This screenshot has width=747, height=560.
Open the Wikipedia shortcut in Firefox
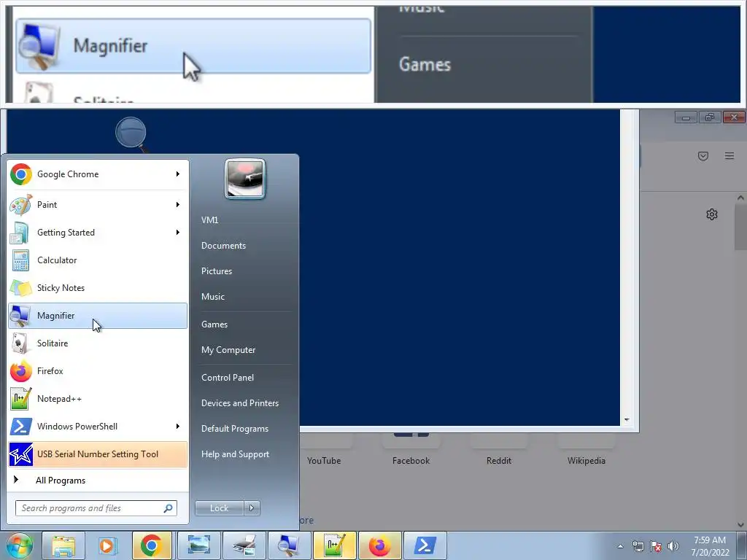[587, 461]
